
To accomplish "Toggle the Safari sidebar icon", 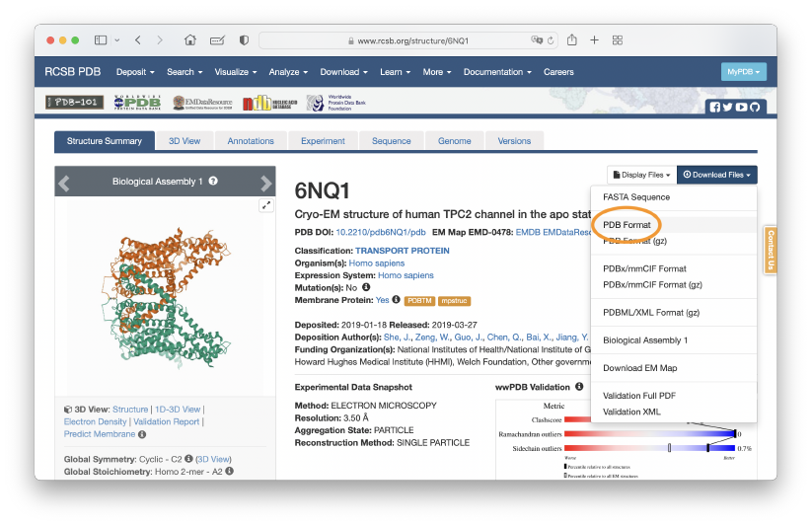I will click(x=101, y=39).
